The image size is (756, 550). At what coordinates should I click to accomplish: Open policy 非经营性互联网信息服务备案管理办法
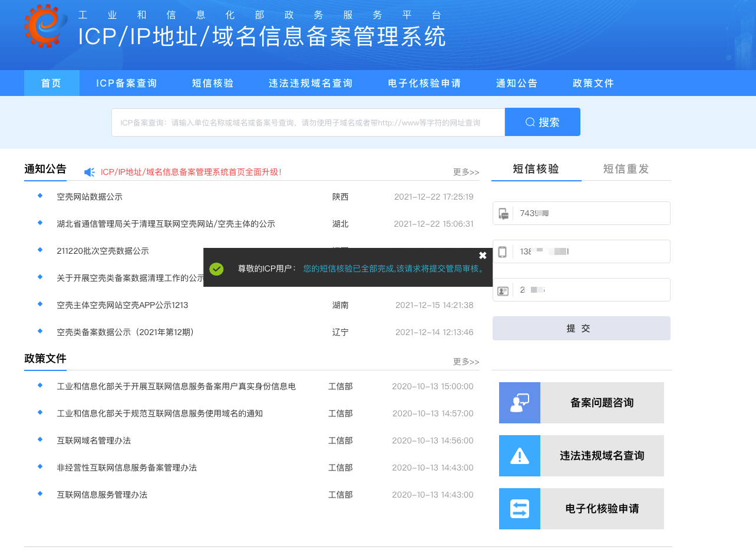pos(127,468)
